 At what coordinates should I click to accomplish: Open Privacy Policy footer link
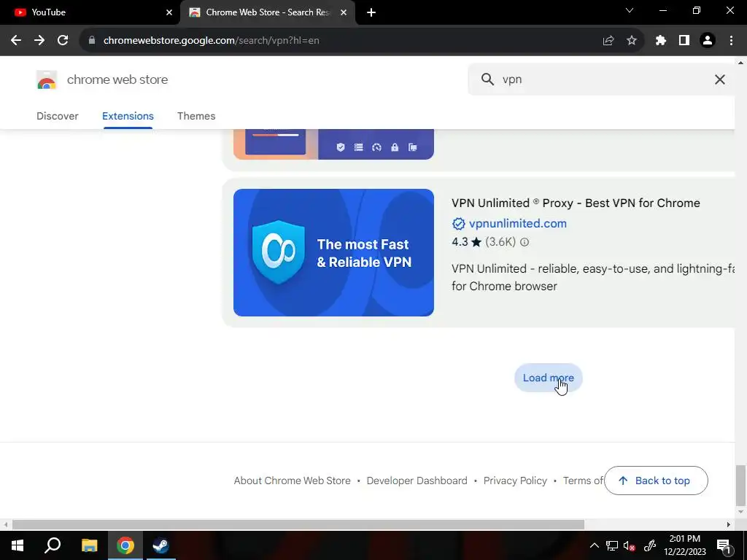(515, 481)
